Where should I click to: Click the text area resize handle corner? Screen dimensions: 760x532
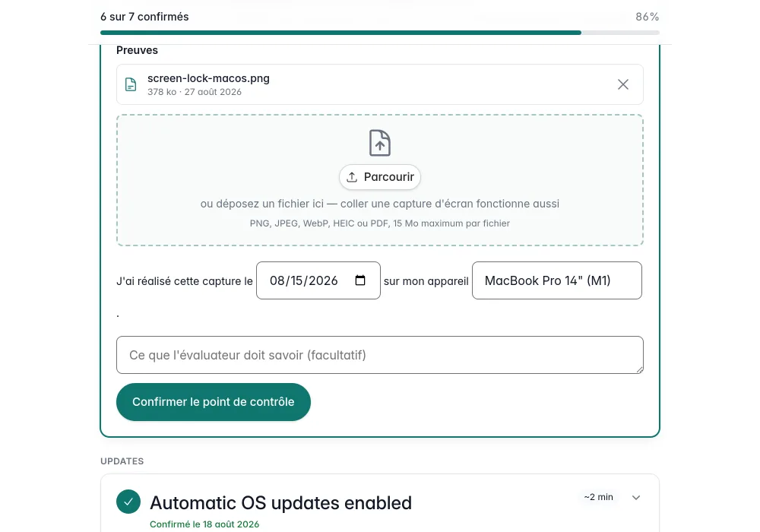[x=639, y=369]
